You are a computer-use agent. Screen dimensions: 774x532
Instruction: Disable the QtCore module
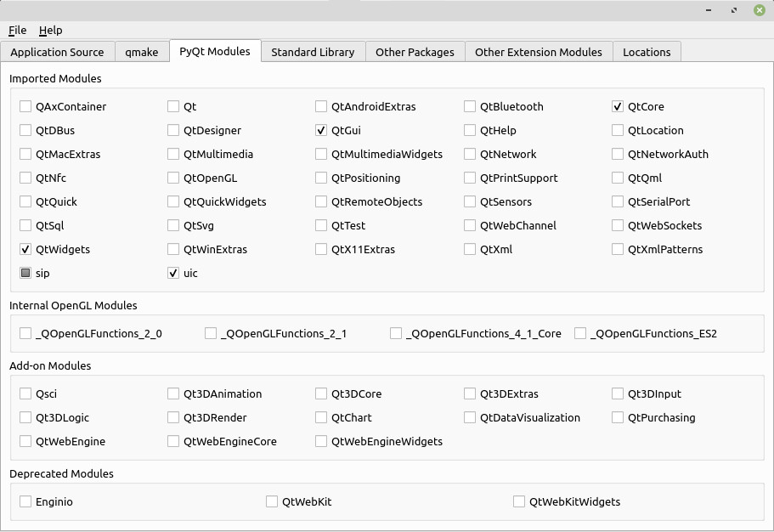point(617,106)
